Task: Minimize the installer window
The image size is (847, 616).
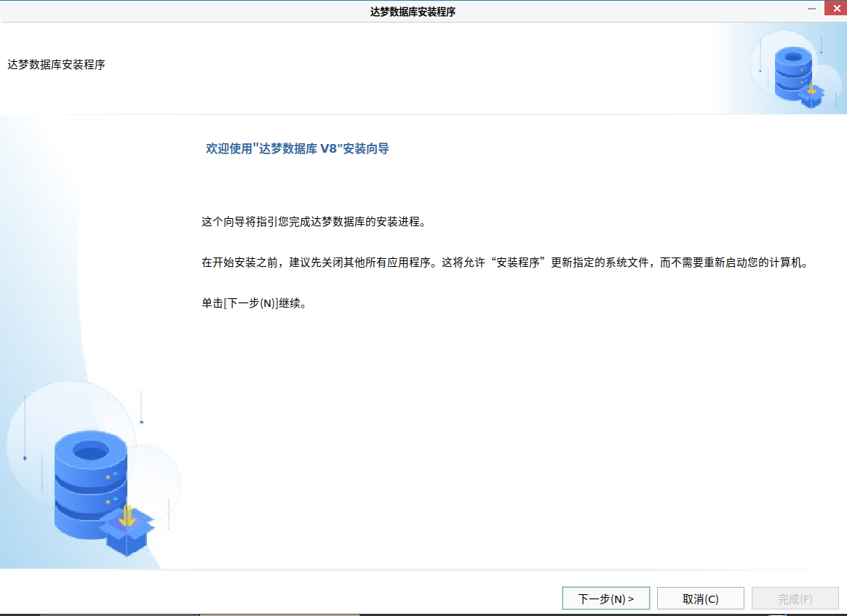Action: pos(811,8)
